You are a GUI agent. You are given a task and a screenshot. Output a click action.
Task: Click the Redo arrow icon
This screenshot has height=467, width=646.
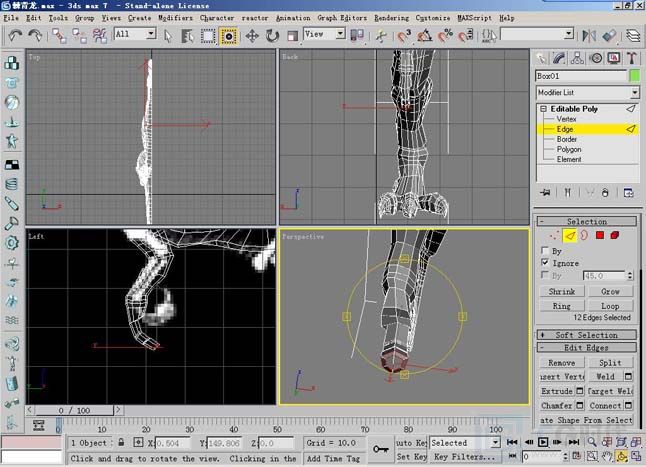[35, 35]
